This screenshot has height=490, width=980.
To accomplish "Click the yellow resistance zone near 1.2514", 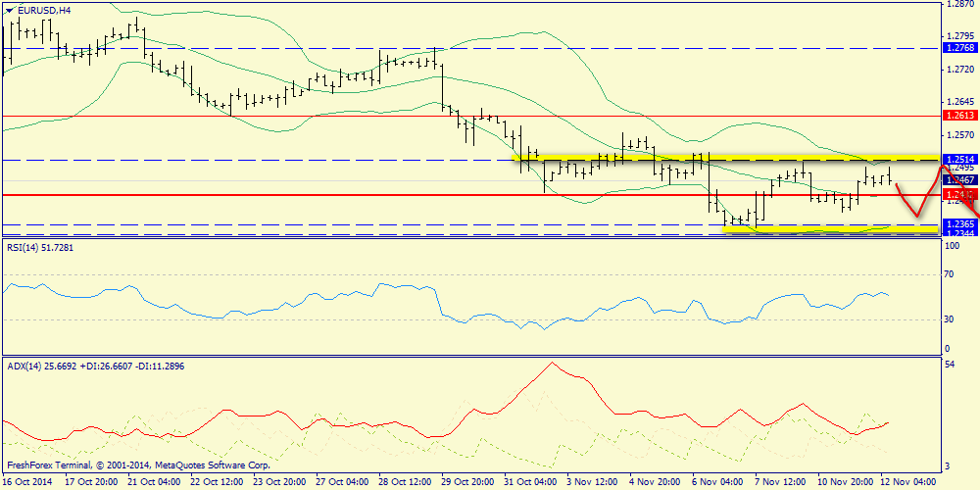I will point(725,158).
